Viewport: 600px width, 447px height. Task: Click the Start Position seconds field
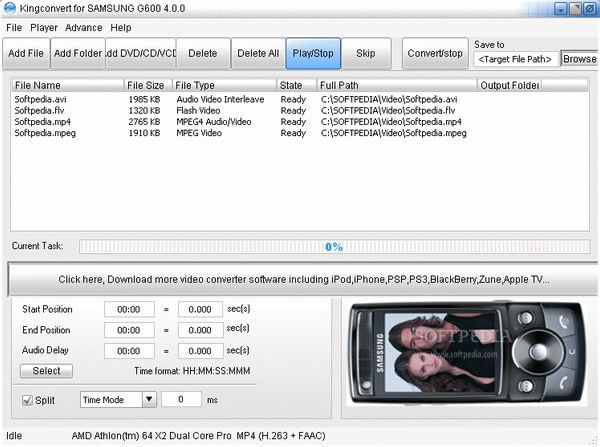[200, 309]
